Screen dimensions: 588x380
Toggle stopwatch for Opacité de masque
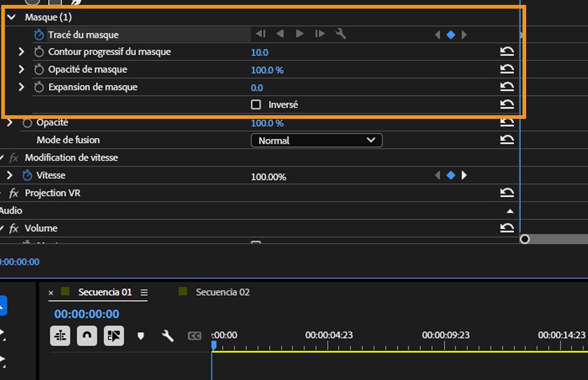(x=39, y=69)
